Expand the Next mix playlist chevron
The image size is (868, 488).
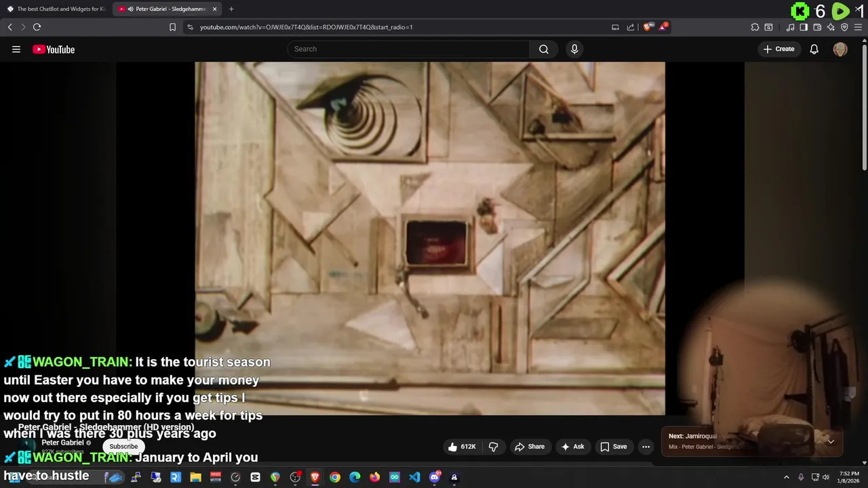tap(831, 441)
